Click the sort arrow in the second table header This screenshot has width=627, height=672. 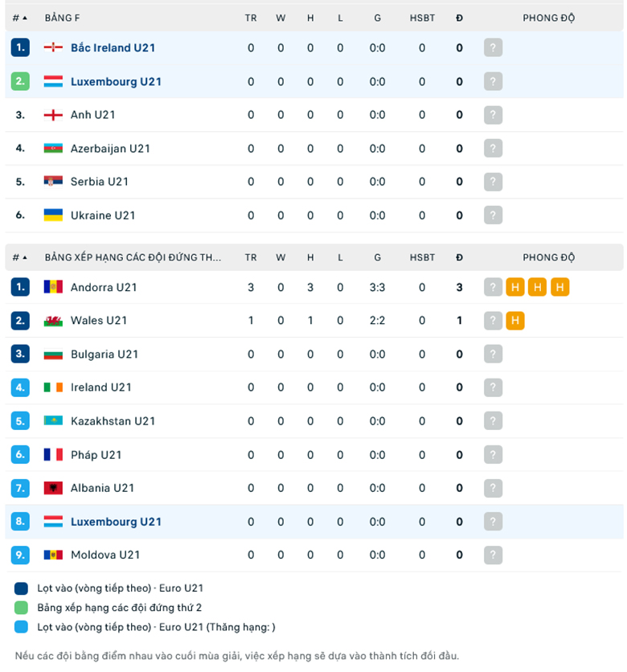pyautogui.click(x=27, y=257)
